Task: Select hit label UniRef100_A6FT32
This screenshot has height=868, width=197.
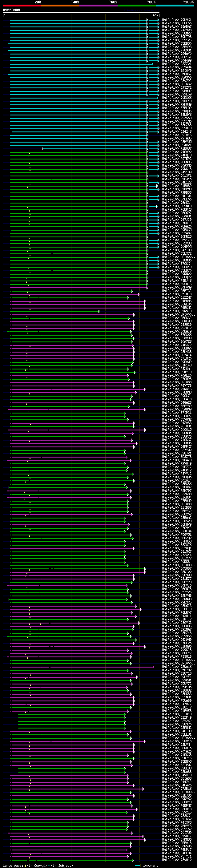Action: [x=176, y=291]
